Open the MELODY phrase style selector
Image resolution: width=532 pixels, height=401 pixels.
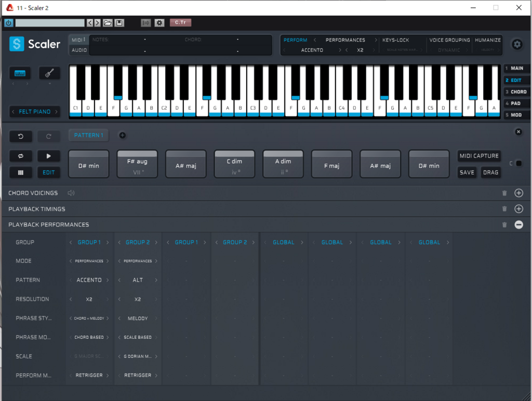(x=138, y=318)
